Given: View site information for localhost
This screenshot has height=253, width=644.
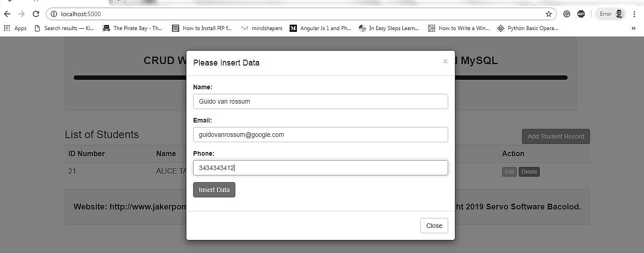Looking at the screenshot, I should click(x=54, y=14).
